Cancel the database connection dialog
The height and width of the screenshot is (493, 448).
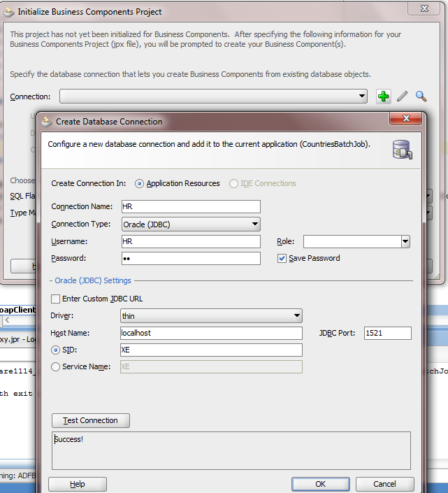(x=384, y=484)
